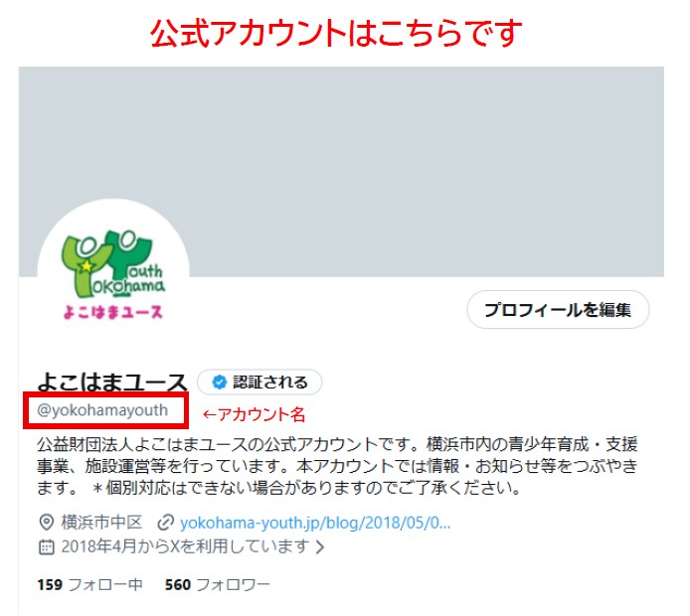Viewport: 690px width, 616px height.
Task: Open the 159 フォロー中 following list
Action: point(89,585)
